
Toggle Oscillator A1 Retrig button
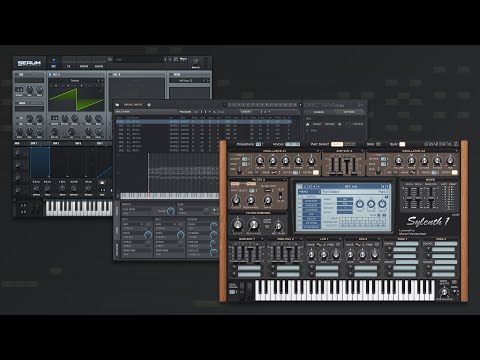(x=316, y=172)
